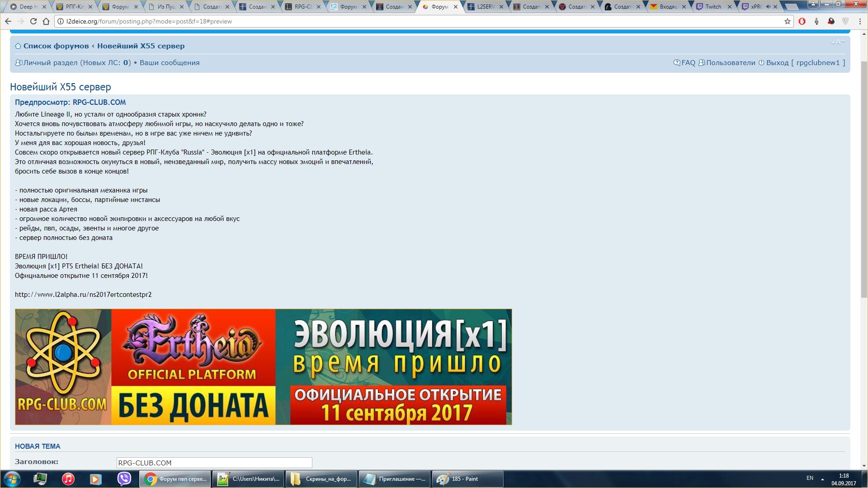Log out via Выход rpgclubnew1 link
Viewport: 868px width, 488px height.
[802, 63]
